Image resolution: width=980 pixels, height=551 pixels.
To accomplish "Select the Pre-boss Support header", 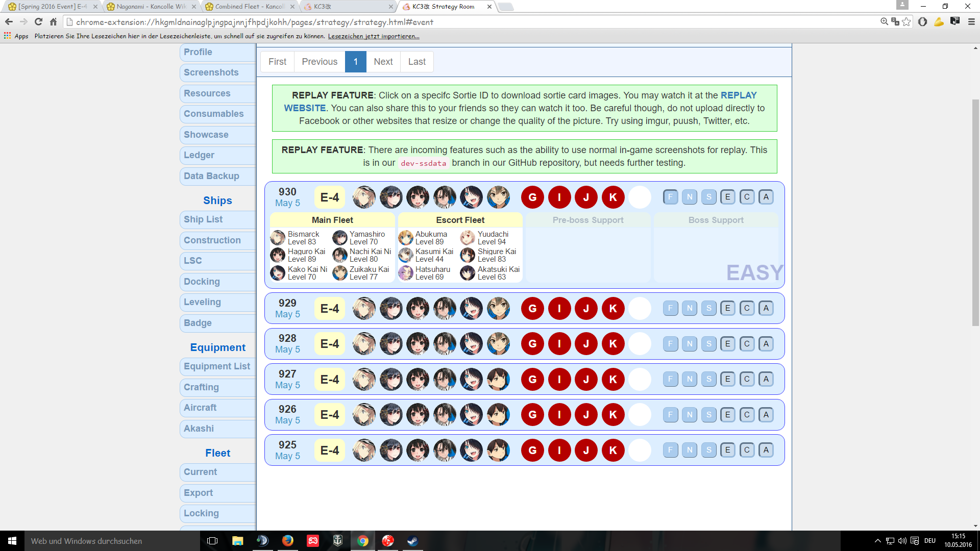I will click(588, 220).
